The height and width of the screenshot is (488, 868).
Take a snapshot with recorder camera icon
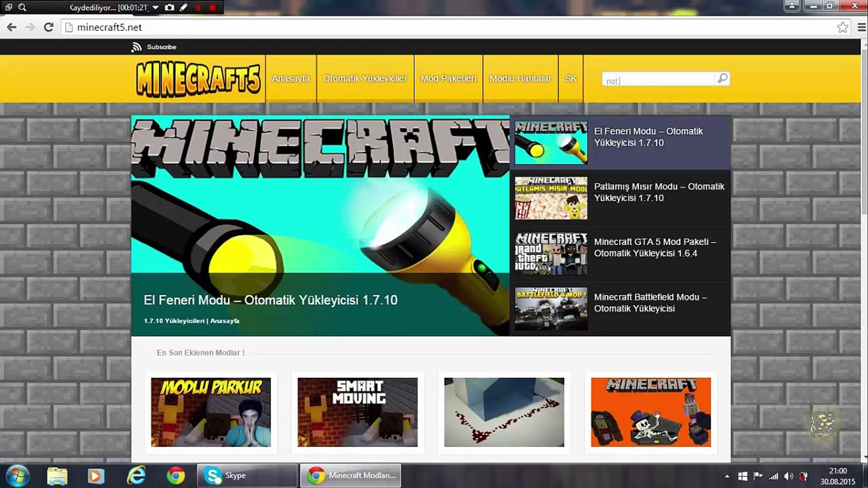click(170, 7)
